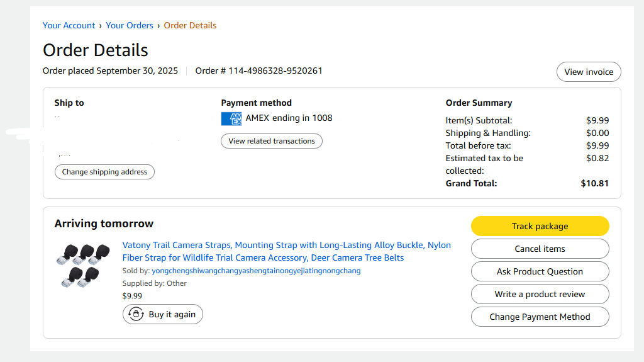Image resolution: width=644 pixels, height=362 pixels.
Task: Click the yellow Track package button
Action: [540, 226]
